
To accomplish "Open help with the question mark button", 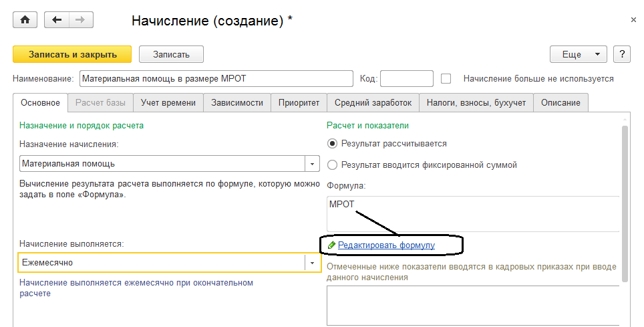I will click(621, 54).
